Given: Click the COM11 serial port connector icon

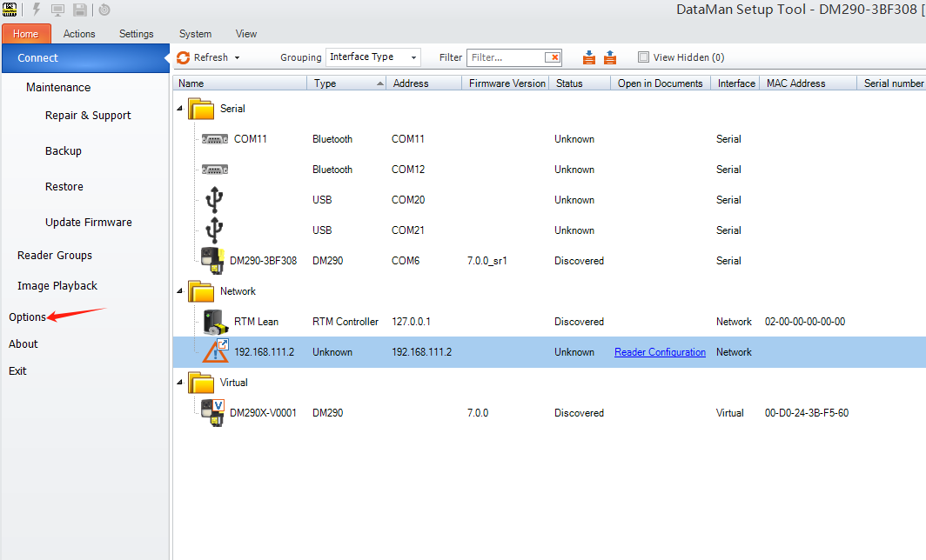Looking at the screenshot, I should [214, 139].
